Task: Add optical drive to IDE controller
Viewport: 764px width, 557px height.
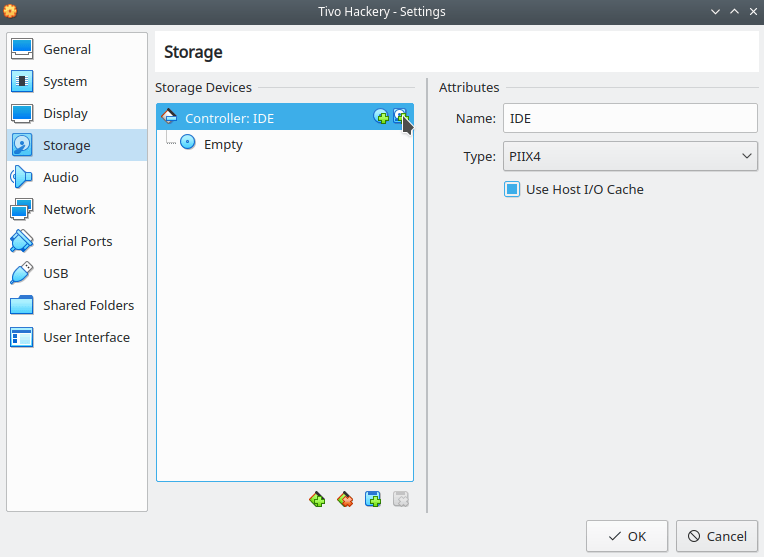Action: pos(381,116)
